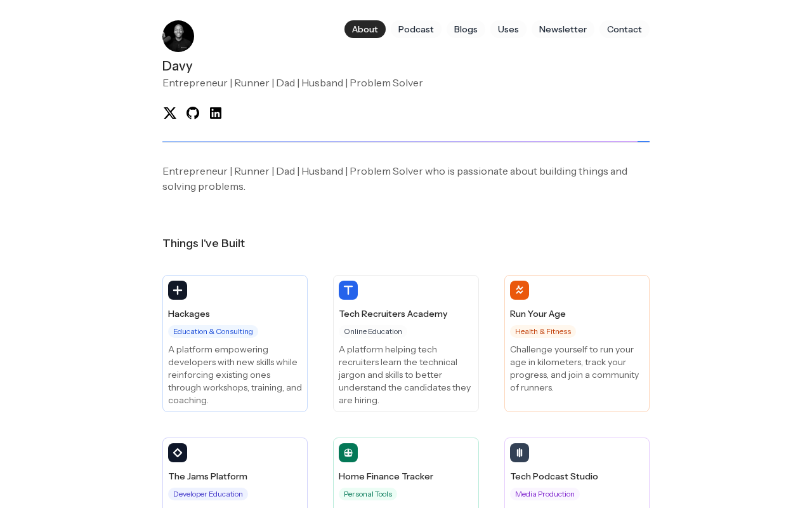Open the Hackages project title link
Screen dimensions: 812x508
click(189, 314)
